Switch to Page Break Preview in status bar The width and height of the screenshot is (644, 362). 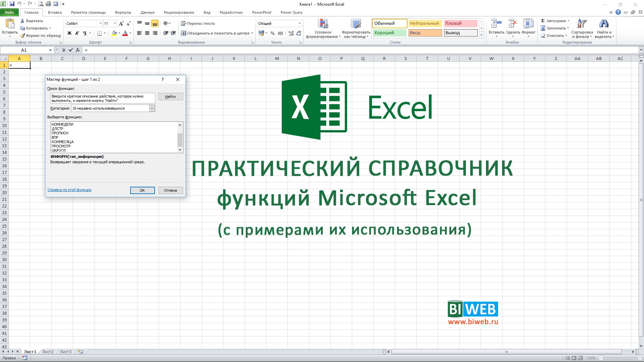[580, 358]
